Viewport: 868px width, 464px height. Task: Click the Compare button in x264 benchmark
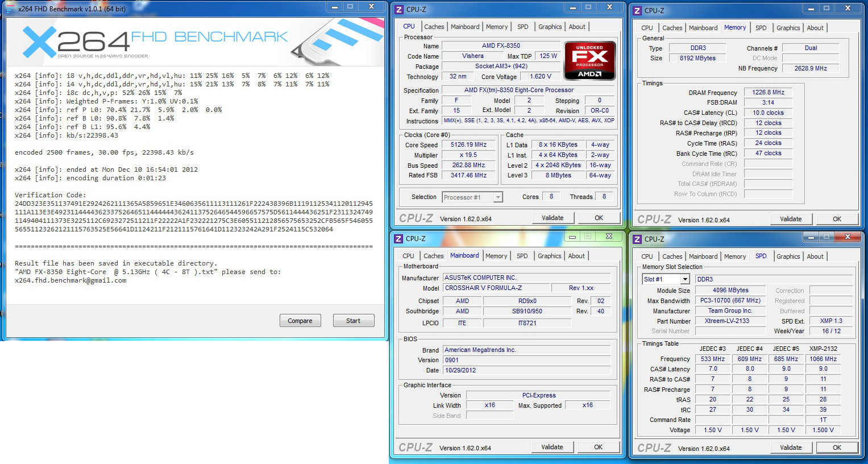pos(300,321)
